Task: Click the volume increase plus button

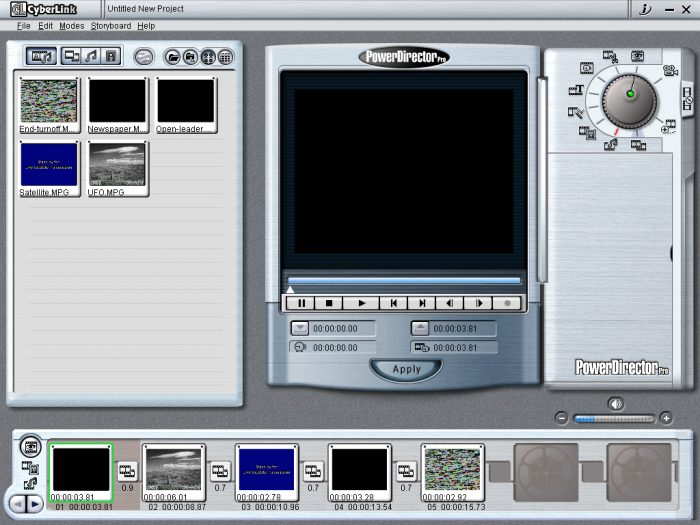Action: tap(666, 418)
